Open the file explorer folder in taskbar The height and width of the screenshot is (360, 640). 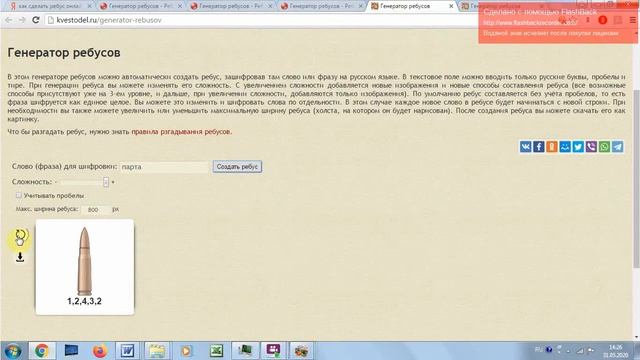pyautogui.click(x=157, y=351)
